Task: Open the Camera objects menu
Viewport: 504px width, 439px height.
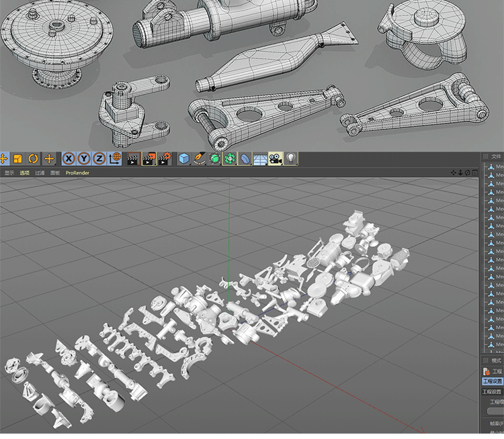Action: tap(275, 159)
